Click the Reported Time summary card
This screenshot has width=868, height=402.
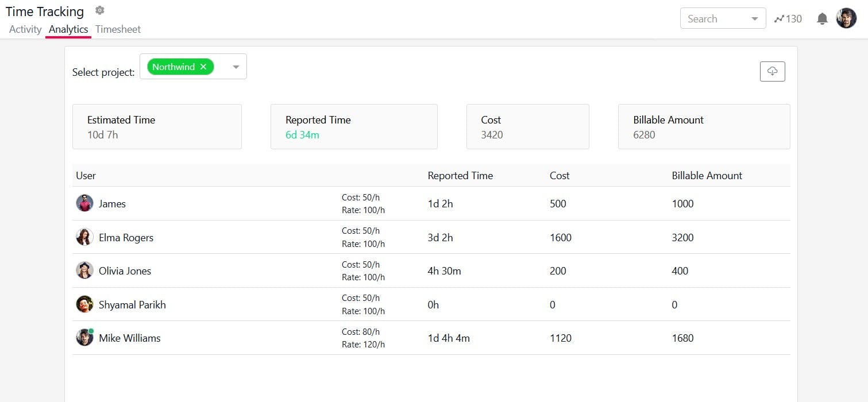tap(354, 127)
